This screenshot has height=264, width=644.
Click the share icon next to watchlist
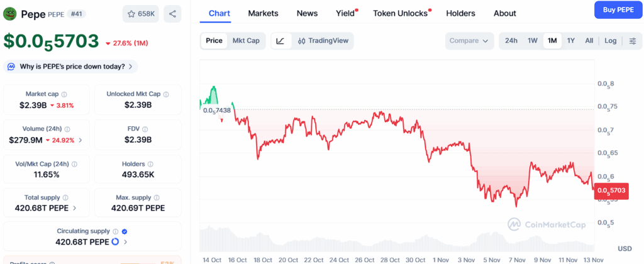pos(172,13)
